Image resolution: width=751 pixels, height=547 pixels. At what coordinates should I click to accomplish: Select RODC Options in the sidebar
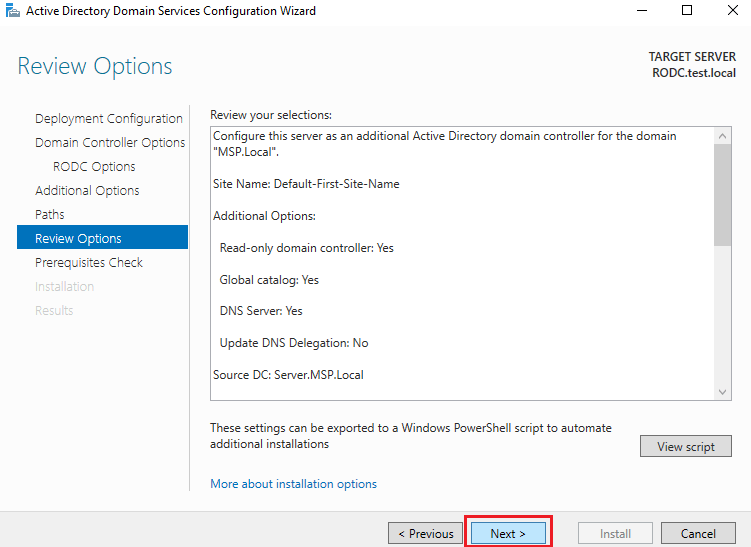point(94,166)
